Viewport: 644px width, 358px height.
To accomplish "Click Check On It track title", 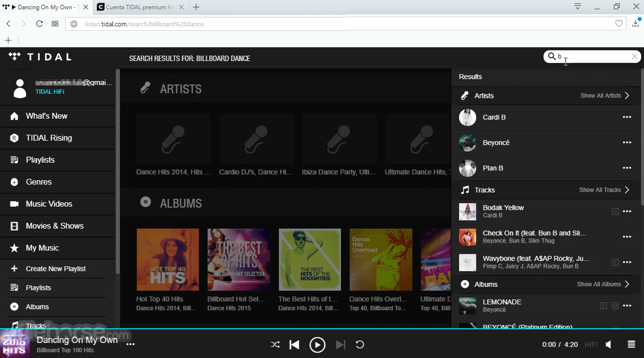I will click(x=534, y=233).
